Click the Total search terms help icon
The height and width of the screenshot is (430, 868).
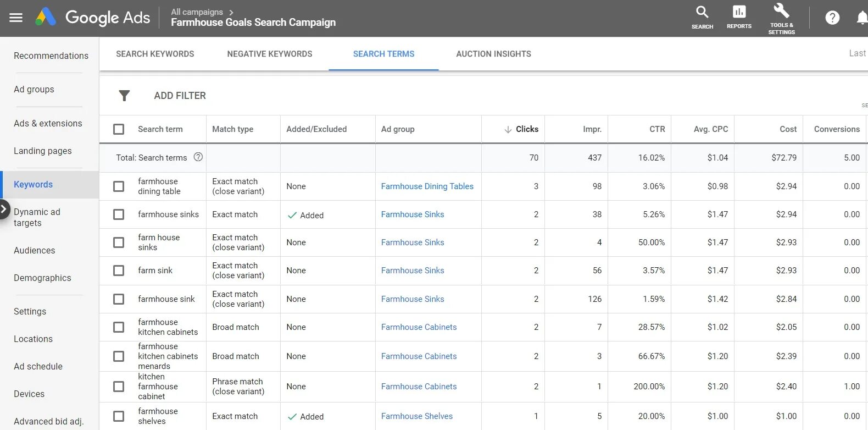click(198, 157)
